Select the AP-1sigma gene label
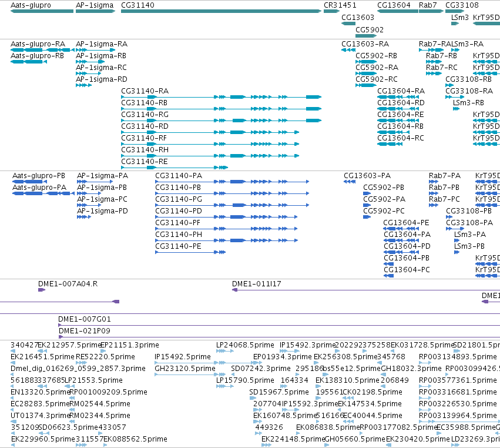 (95, 5)
